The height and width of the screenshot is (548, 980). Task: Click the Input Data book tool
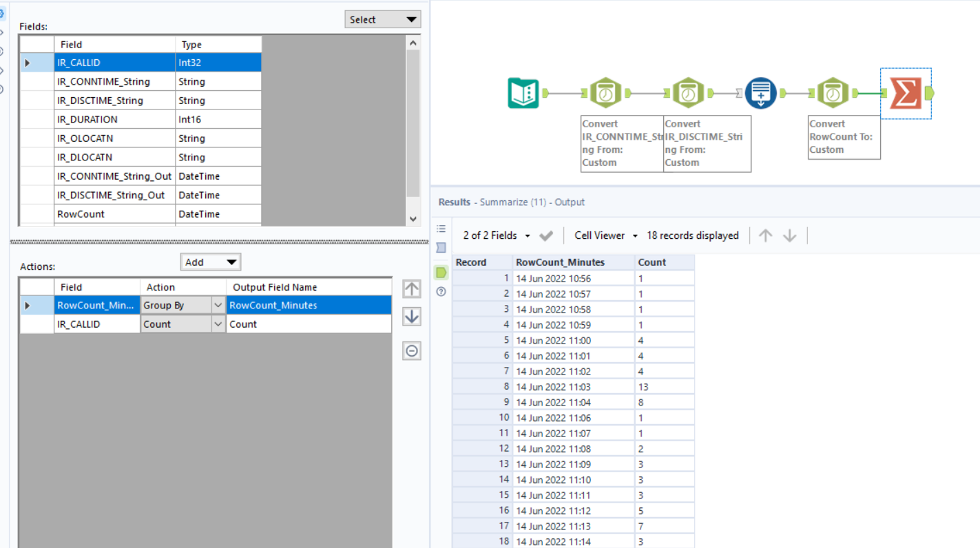pyautogui.click(x=523, y=93)
